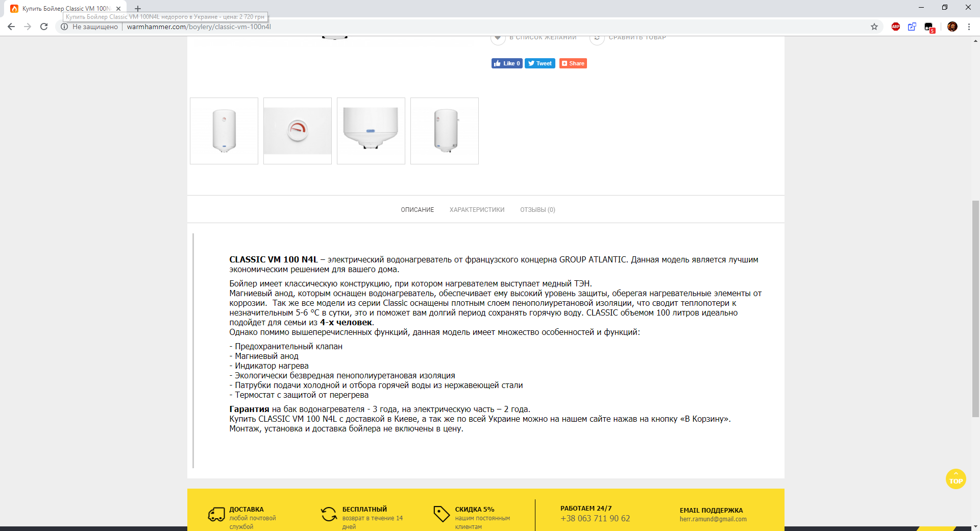Click scrollbar up arrow

(975, 40)
